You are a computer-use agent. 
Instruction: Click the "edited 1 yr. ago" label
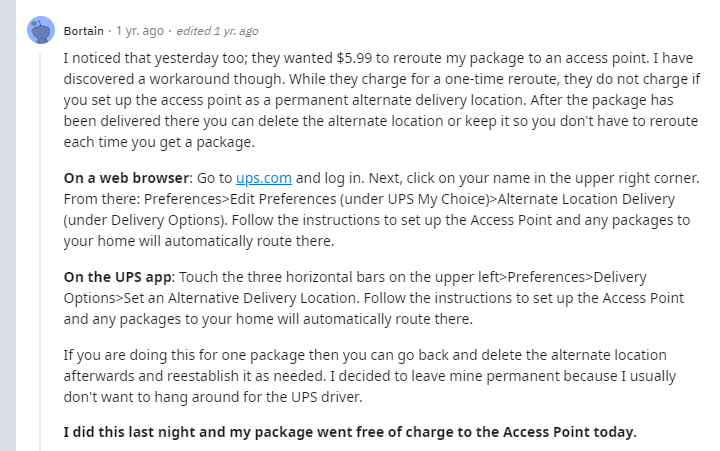click(218, 31)
